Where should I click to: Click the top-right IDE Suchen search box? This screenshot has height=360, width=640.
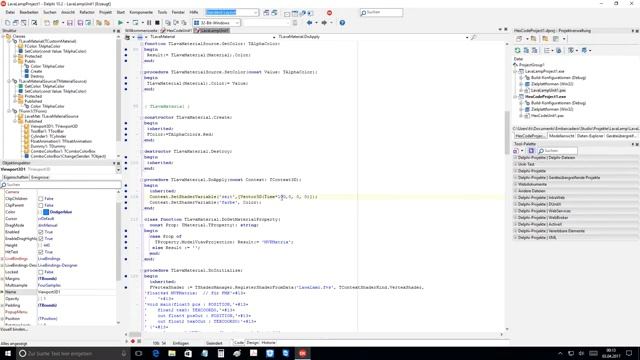click(381, 13)
